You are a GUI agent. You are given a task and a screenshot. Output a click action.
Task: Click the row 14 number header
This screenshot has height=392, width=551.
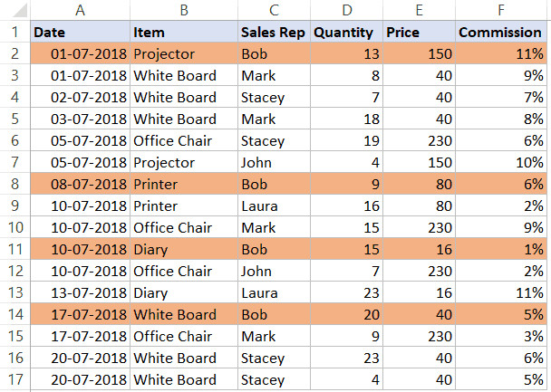point(14,315)
